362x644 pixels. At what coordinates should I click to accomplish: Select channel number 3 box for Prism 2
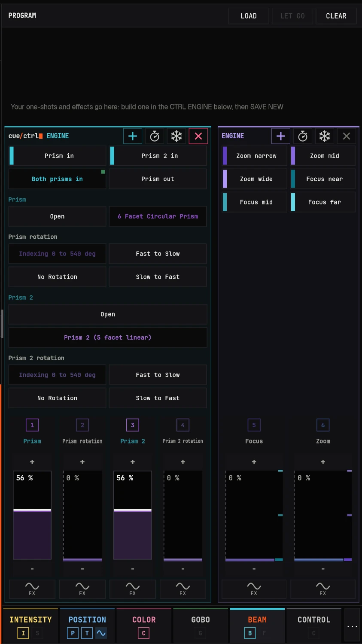click(133, 425)
